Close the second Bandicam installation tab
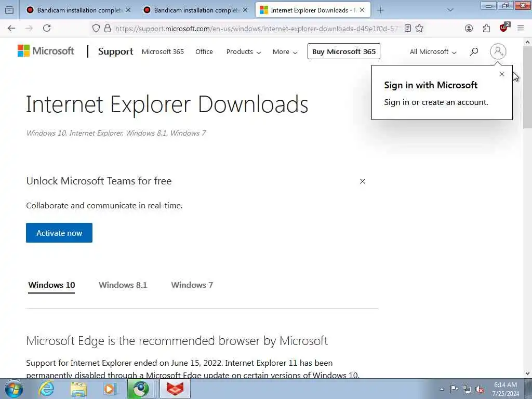The image size is (532, 399). tap(245, 10)
